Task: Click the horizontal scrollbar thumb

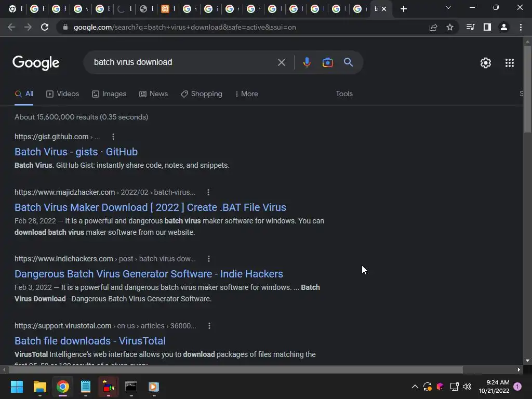Action: coord(235,369)
